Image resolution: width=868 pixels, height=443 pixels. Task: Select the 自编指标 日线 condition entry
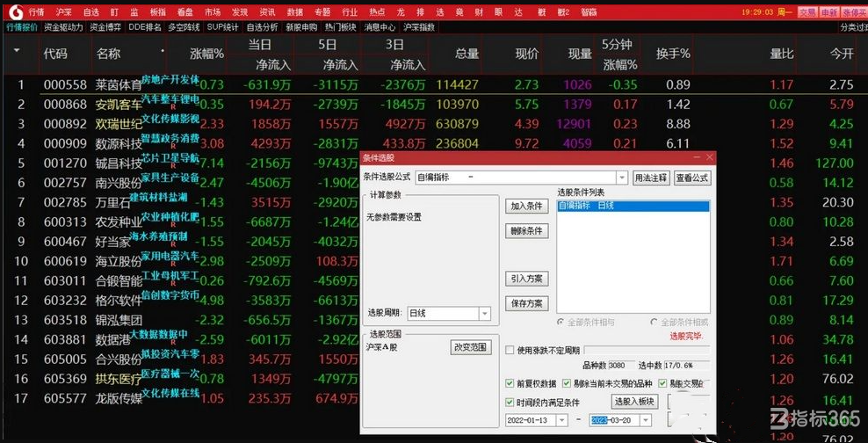point(633,206)
